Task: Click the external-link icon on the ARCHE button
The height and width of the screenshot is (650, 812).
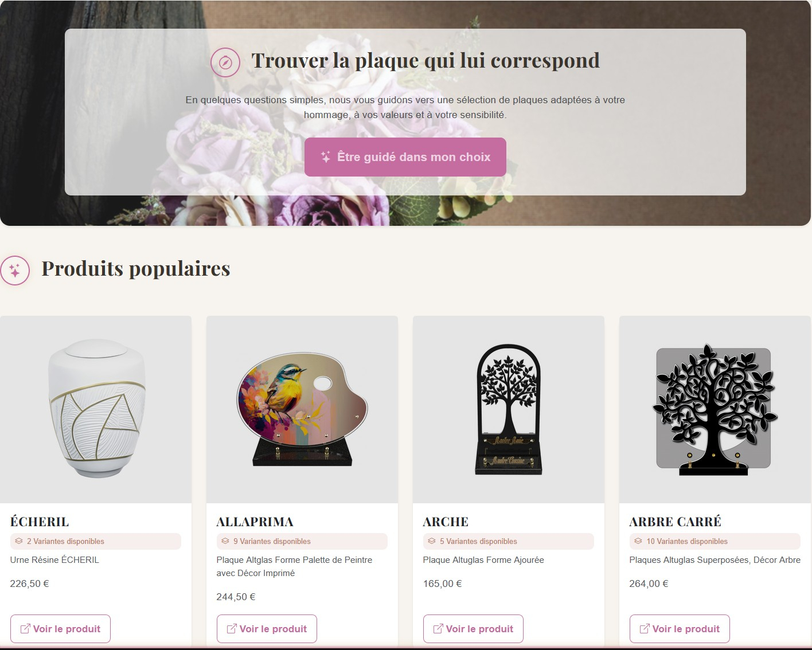Action: click(x=438, y=629)
